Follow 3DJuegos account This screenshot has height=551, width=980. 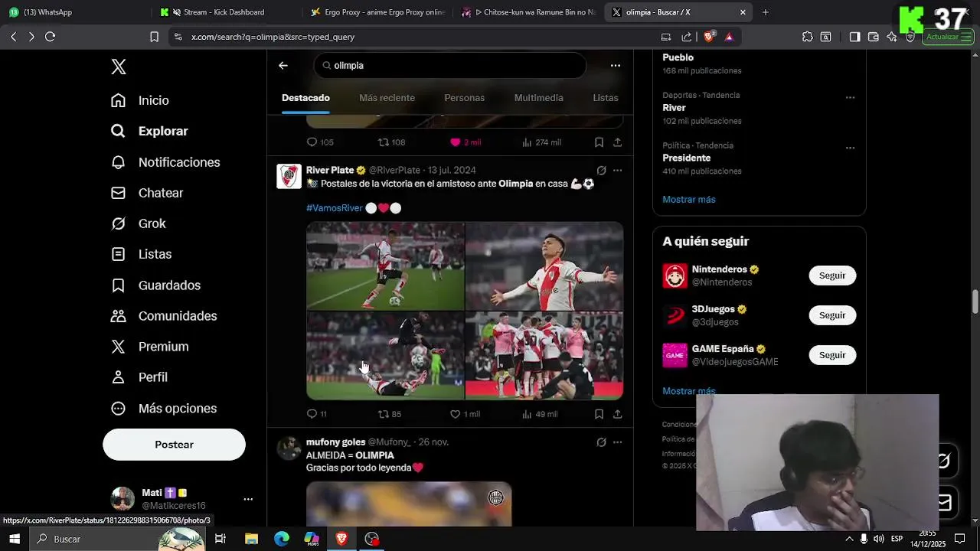point(832,315)
